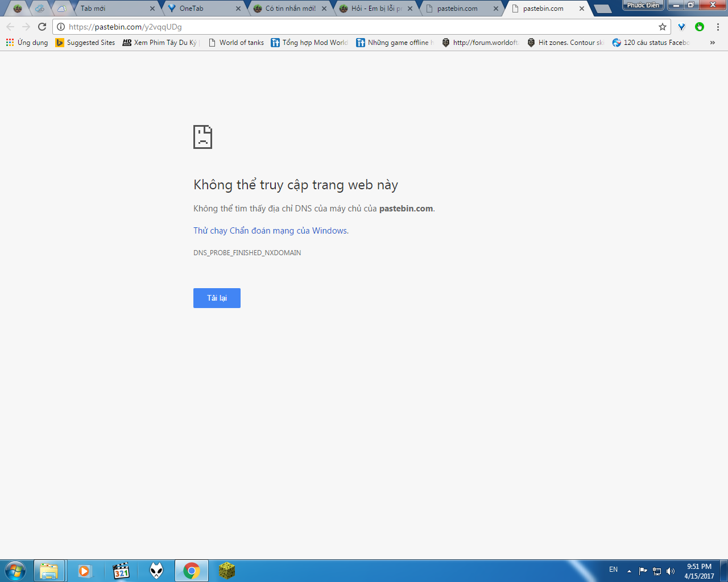Close the Hỏi - Em bị lỗi tab
This screenshot has width=728, height=582.
(x=410, y=9)
